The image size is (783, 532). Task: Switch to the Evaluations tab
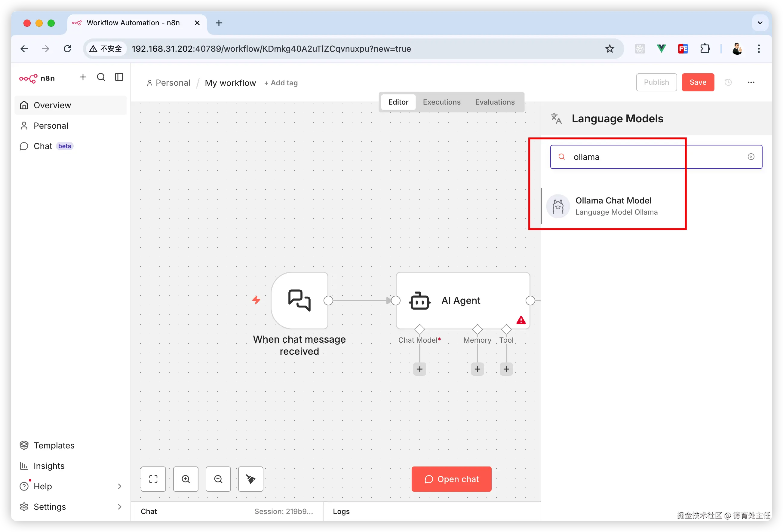(495, 102)
